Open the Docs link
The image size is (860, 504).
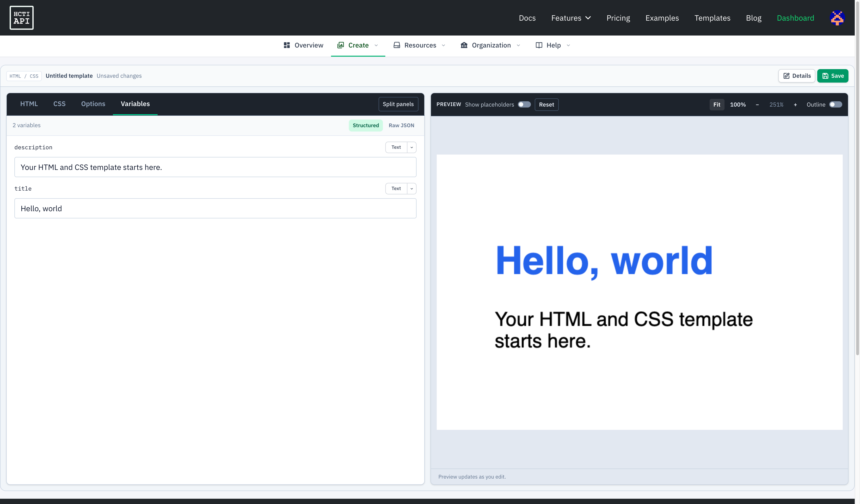point(527,18)
